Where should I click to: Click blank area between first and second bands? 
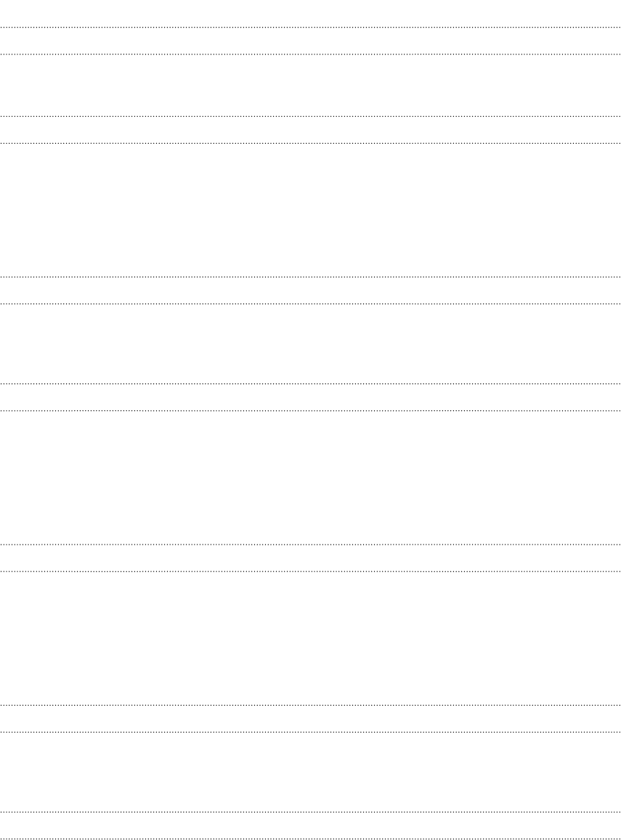(x=310, y=85)
